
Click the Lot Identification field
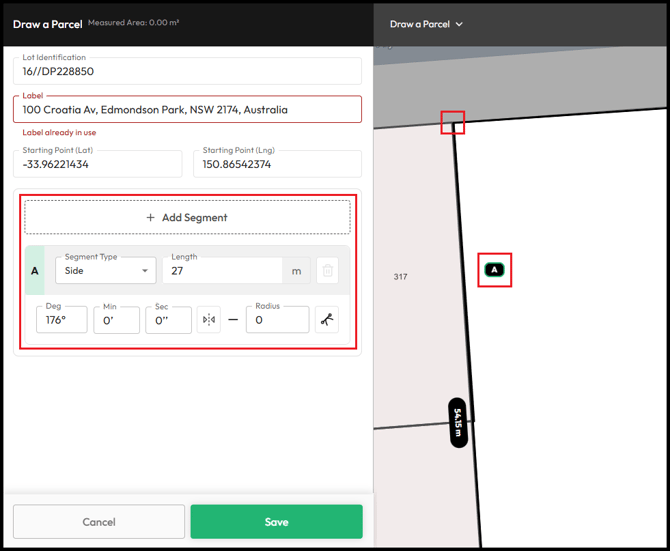click(187, 71)
